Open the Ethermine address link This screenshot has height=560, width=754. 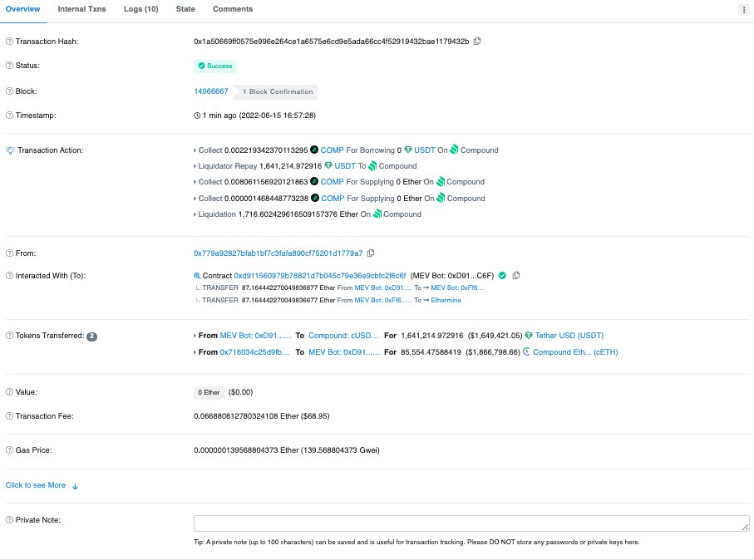point(446,300)
